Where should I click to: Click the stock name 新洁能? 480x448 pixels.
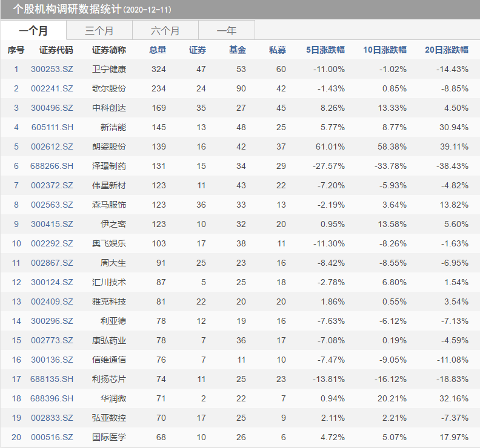tap(113, 127)
